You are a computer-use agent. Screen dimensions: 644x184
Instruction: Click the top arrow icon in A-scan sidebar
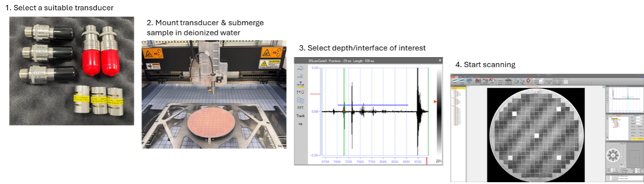(300, 68)
